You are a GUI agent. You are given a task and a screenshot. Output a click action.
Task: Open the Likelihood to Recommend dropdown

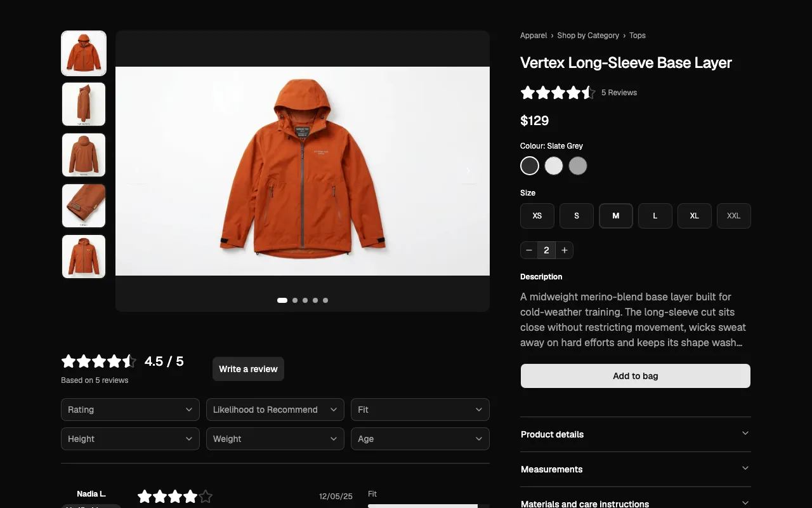coord(275,410)
